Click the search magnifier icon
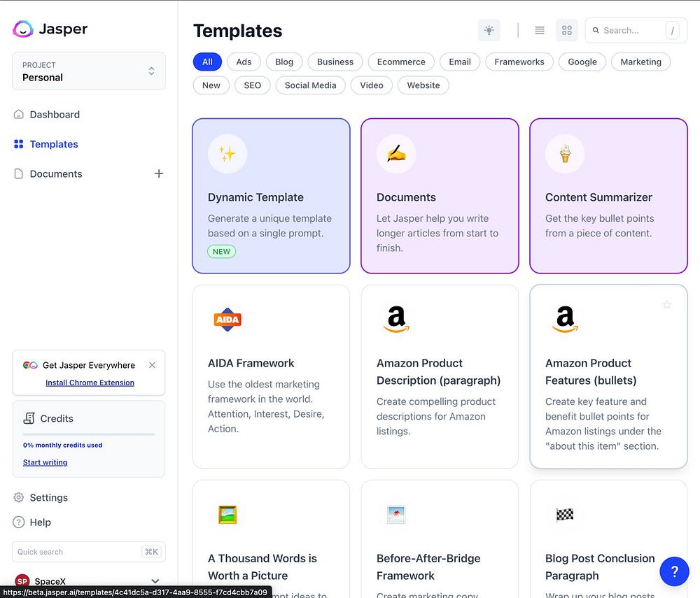The height and width of the screenshot is (598, 700). (596, 30)
